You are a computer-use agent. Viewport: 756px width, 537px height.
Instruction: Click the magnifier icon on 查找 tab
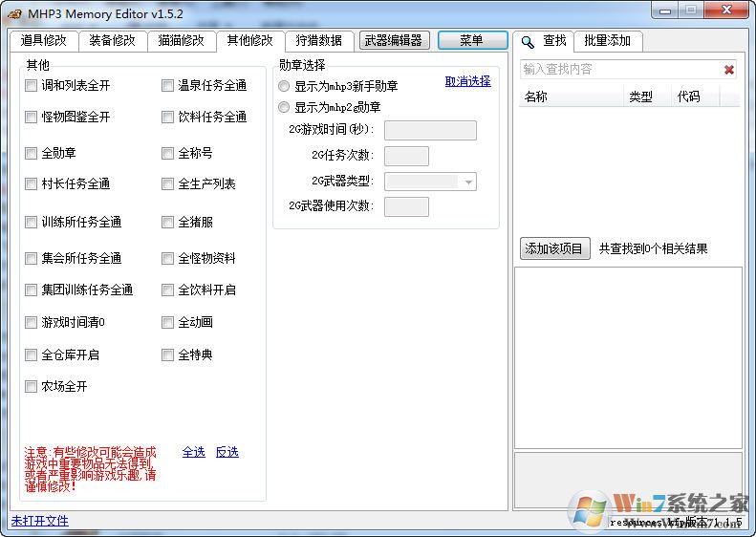point(528,42)
